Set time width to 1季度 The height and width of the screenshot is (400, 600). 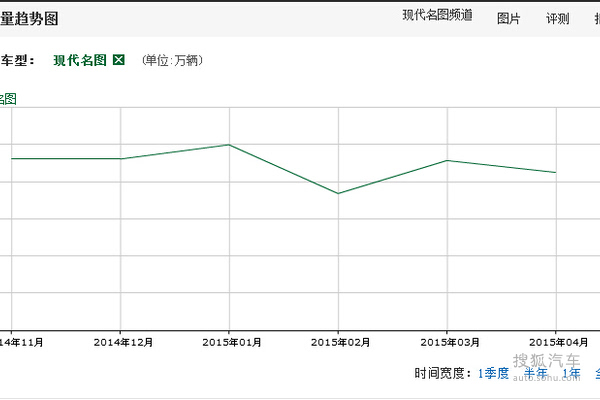pos(493,373)
